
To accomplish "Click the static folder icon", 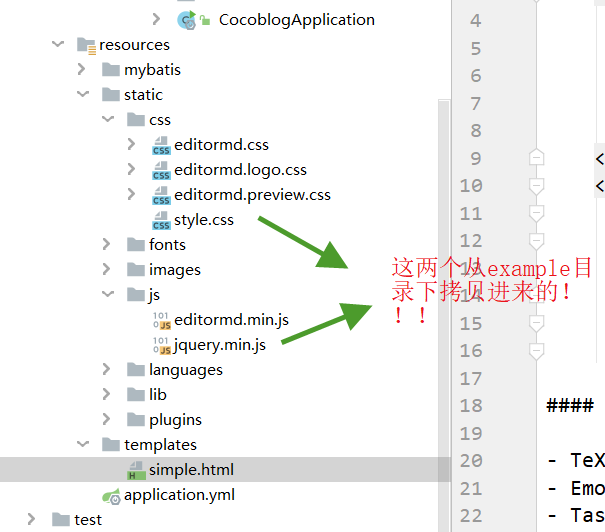I will (x=111, y=95).
